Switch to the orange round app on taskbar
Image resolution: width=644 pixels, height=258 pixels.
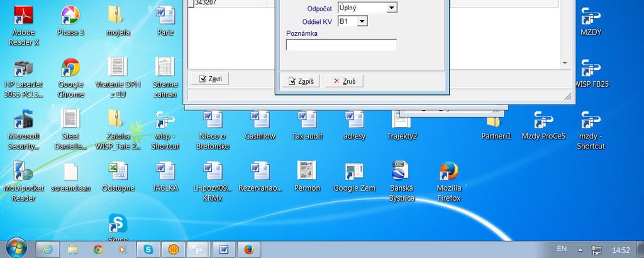coord(174,249)
